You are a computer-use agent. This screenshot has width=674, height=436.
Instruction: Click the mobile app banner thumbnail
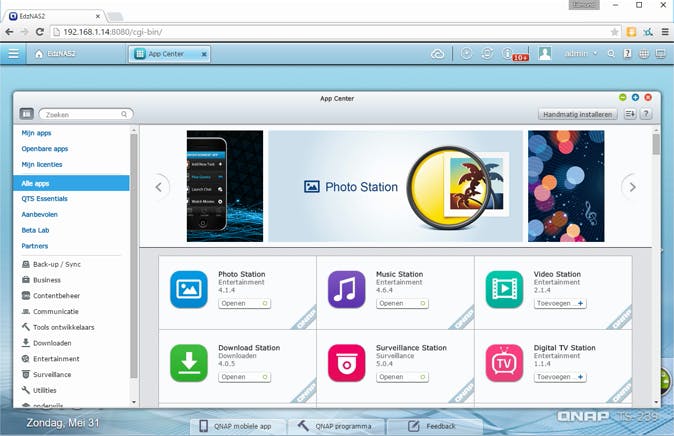coord(225,186)
